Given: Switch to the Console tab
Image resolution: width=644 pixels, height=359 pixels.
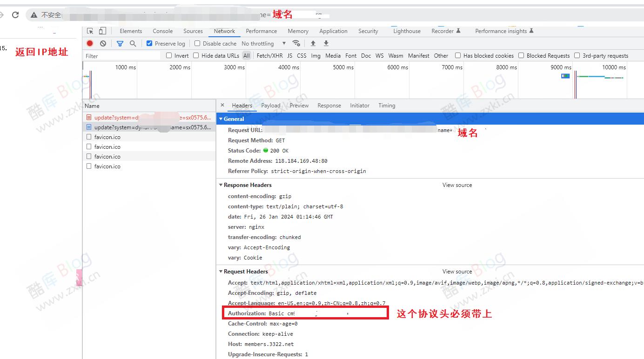Looking at the screenshot, I should pos(162,31).
